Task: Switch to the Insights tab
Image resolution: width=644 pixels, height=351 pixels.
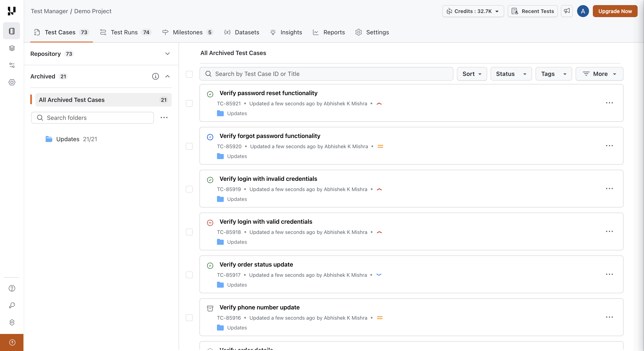Action: [286, 32]
